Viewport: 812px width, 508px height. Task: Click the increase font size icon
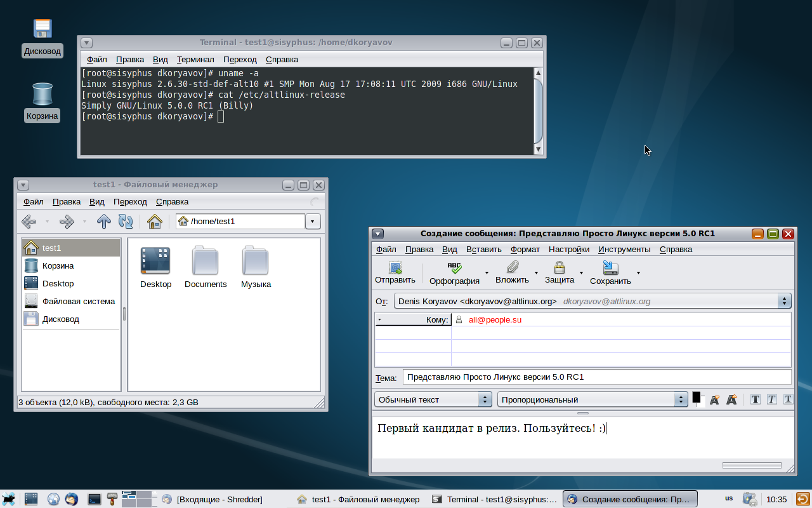[731, 399]
